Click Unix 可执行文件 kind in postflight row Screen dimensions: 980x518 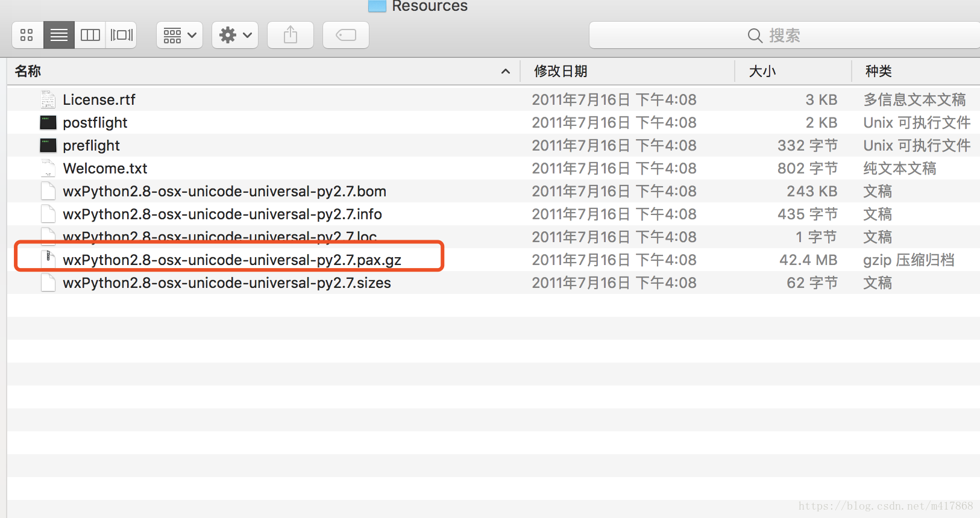click(917, 122)
